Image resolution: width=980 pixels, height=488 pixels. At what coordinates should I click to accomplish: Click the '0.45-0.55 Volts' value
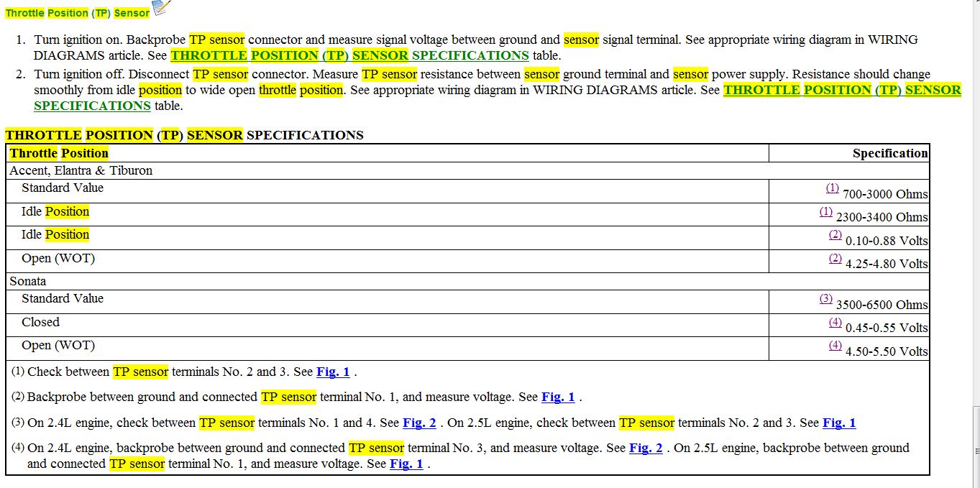[887, 328]
